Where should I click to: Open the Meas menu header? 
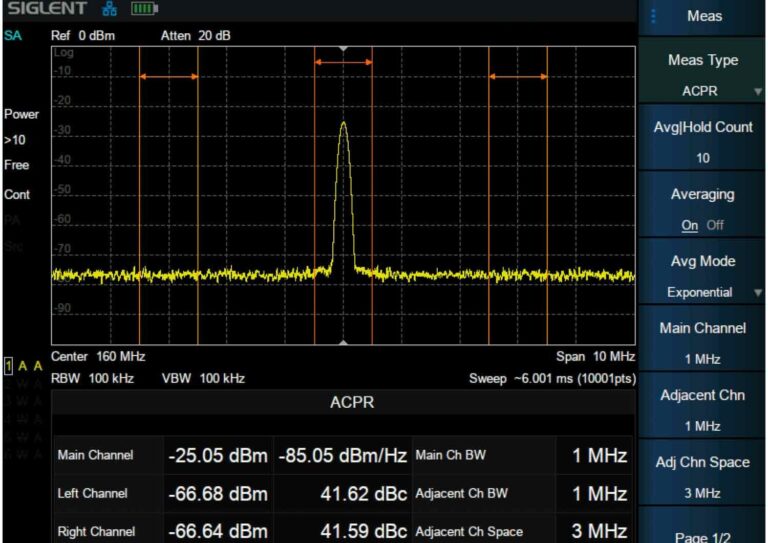701,17
